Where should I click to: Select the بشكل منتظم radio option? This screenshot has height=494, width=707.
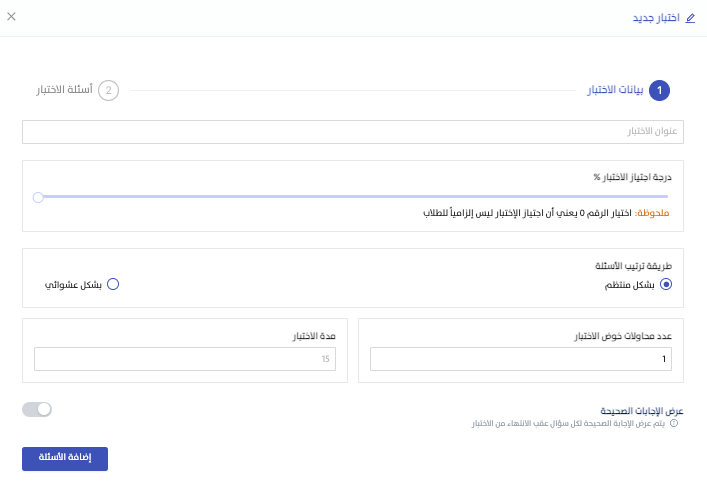point(666,284)
